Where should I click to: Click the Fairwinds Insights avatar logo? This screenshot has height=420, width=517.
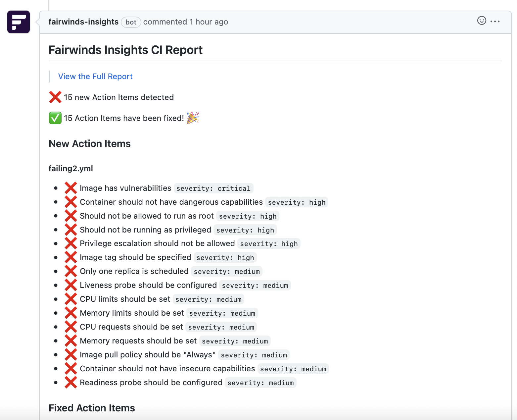tap(19, 22)
